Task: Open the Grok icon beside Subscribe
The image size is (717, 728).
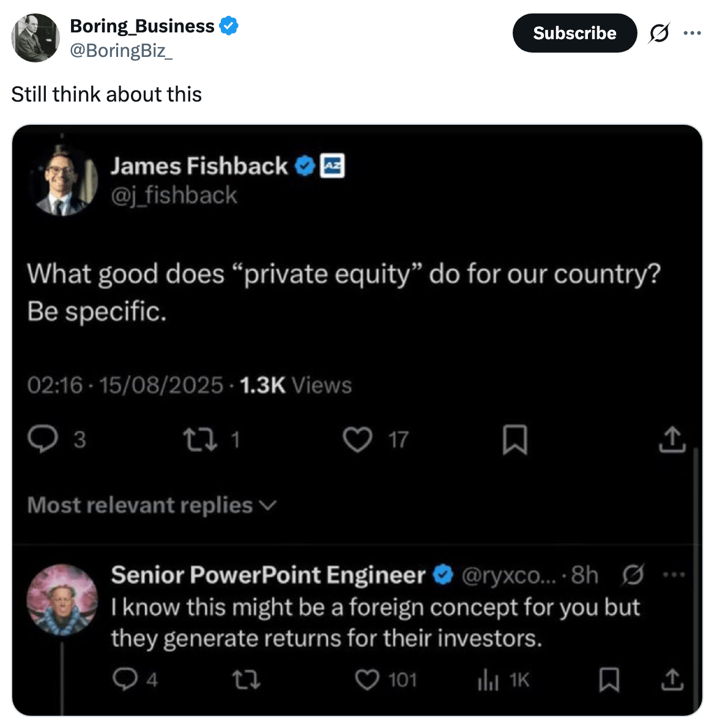Action: tap(658, 33)
